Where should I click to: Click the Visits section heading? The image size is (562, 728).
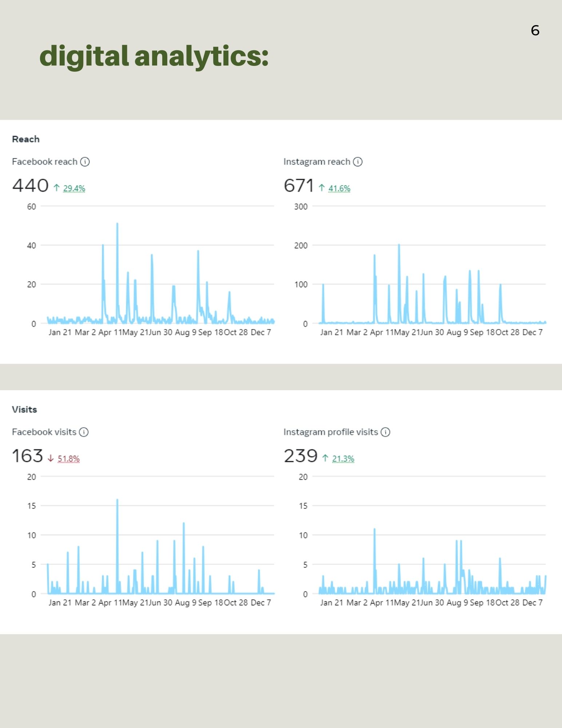click(x=24, y=409)
